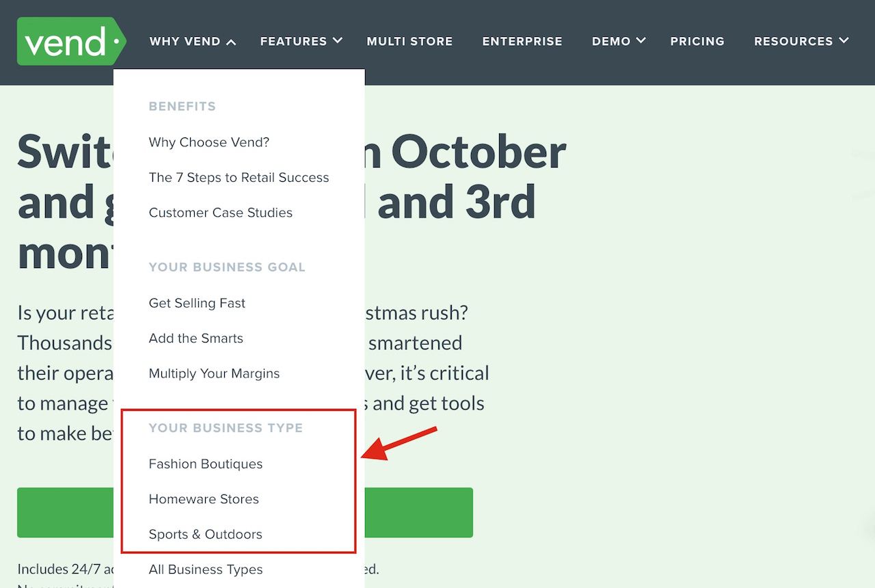Image resolution: width=875 pixels, height=588 pixels.
Task: Click the green call-to-action button
Action: pos(418,512)
